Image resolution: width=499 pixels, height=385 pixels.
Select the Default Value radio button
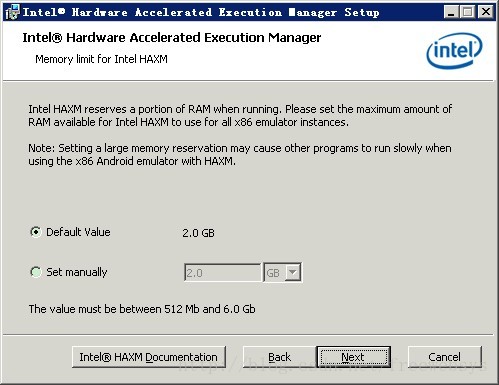coord(35,232)
